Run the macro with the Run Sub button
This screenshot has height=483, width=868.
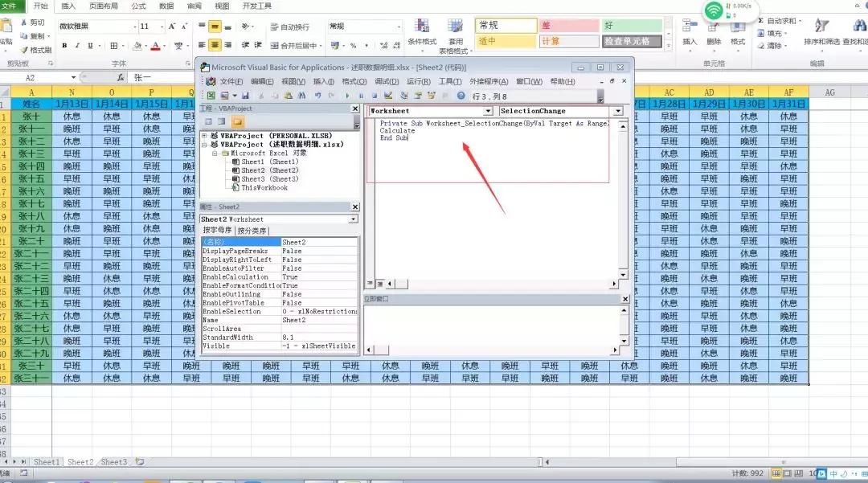[348, 96]
